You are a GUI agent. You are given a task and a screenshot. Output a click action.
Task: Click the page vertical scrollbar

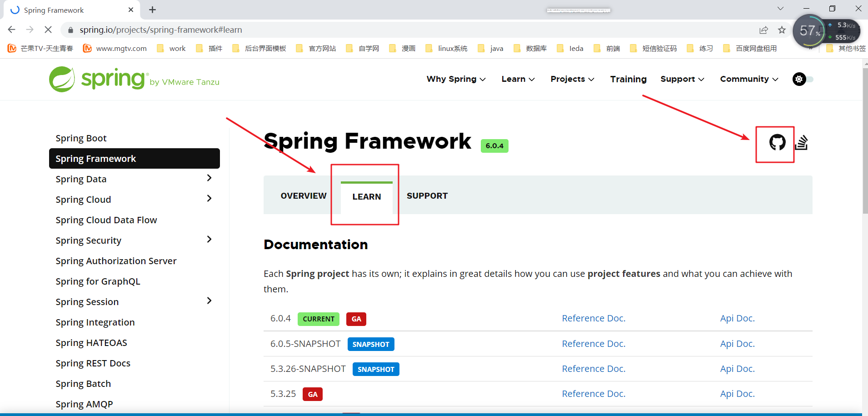click(x=865, y=141)
